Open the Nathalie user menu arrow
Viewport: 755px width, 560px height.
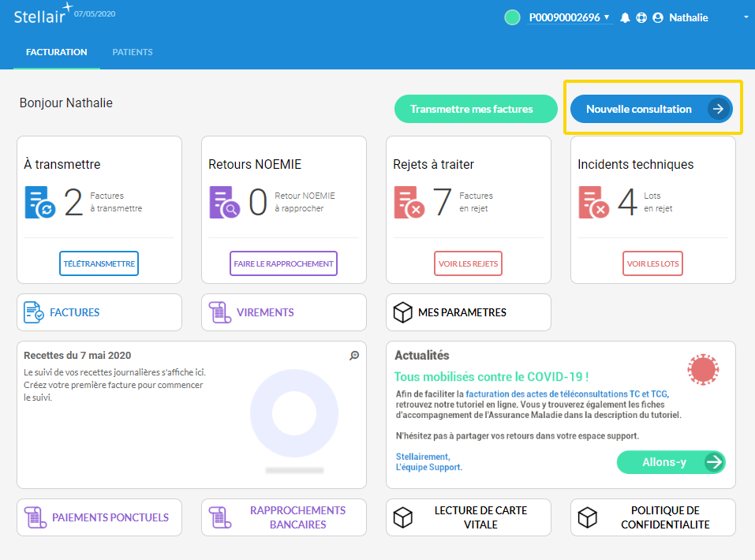[746, 17]
